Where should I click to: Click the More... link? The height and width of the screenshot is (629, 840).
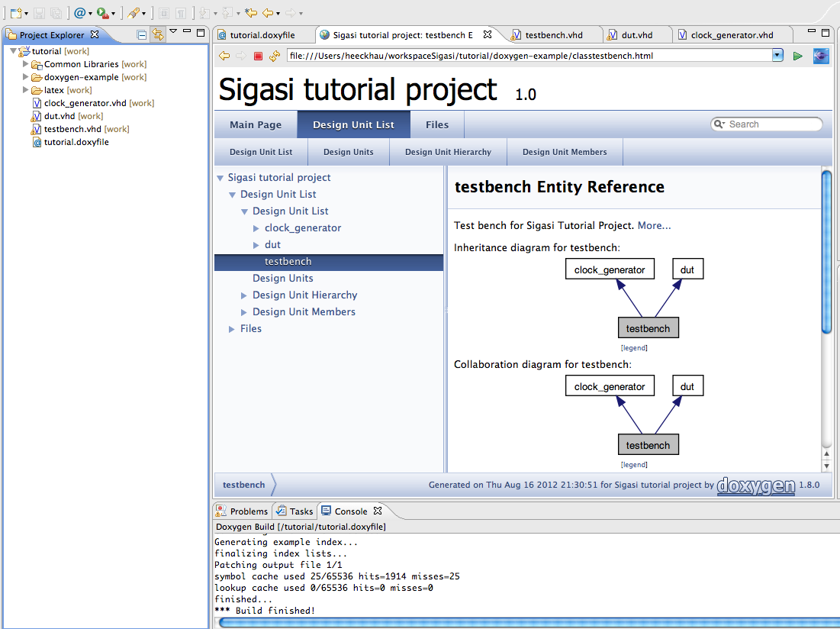point(654,225)
